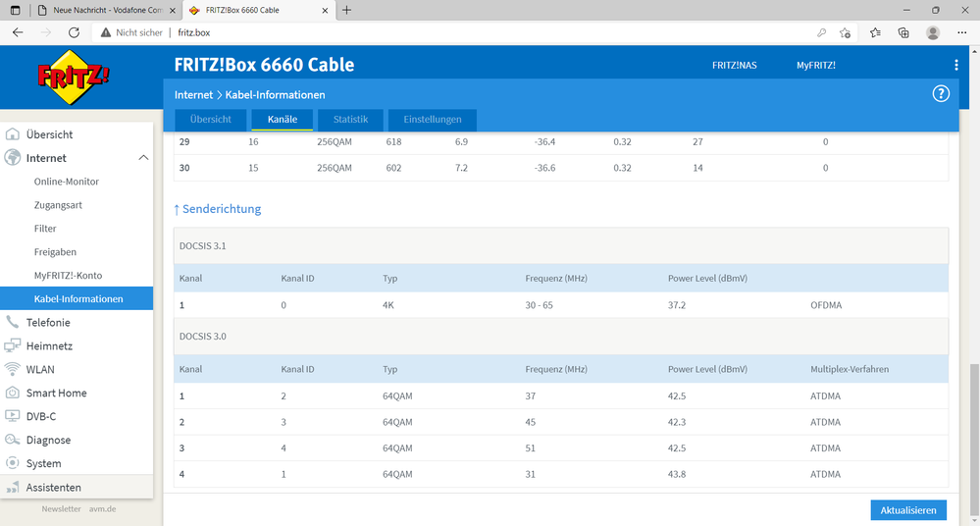Click the Telefonie phone icon
This screenshot has width=980, height=526.
13,322
